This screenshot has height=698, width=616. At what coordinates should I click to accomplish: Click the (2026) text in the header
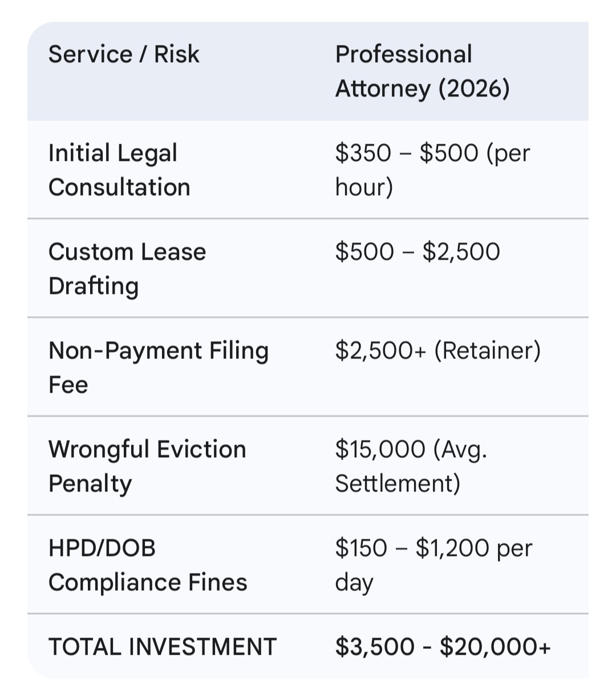pos(474,89)
